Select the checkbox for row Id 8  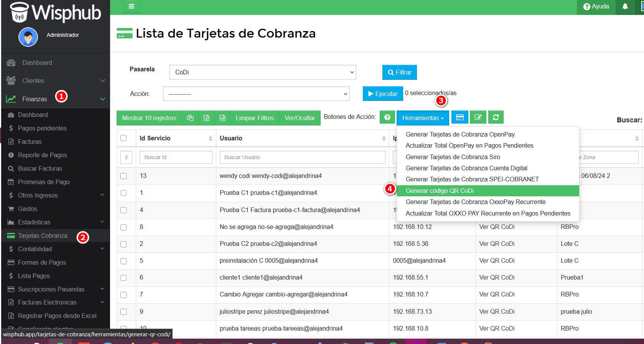click(124, 227)
